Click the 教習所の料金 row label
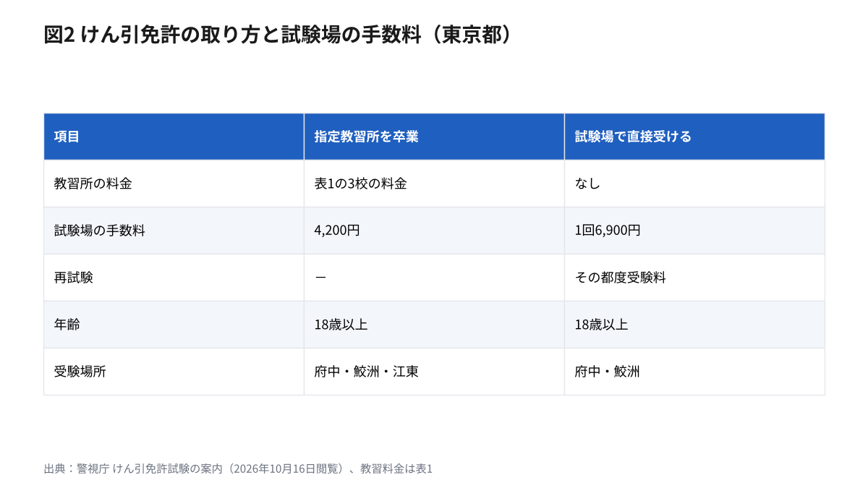The height and width of the screenshot is (488, 868). [x=174, y=184]
